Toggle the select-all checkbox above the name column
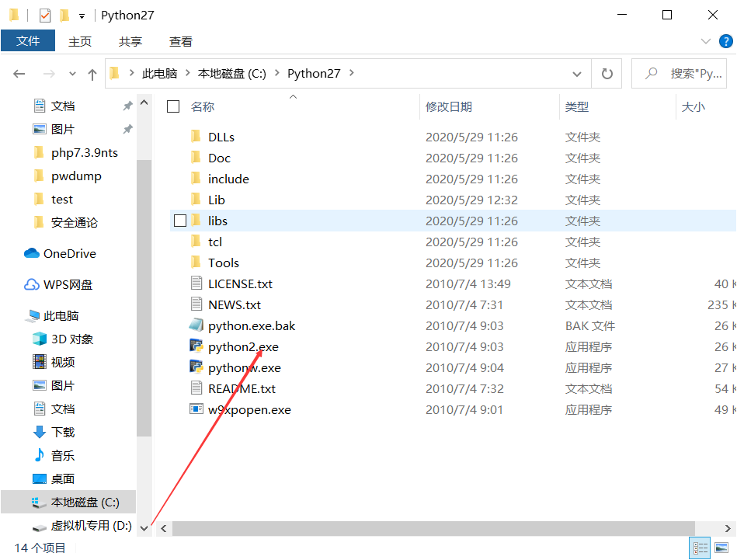 [x=172, y=106]
